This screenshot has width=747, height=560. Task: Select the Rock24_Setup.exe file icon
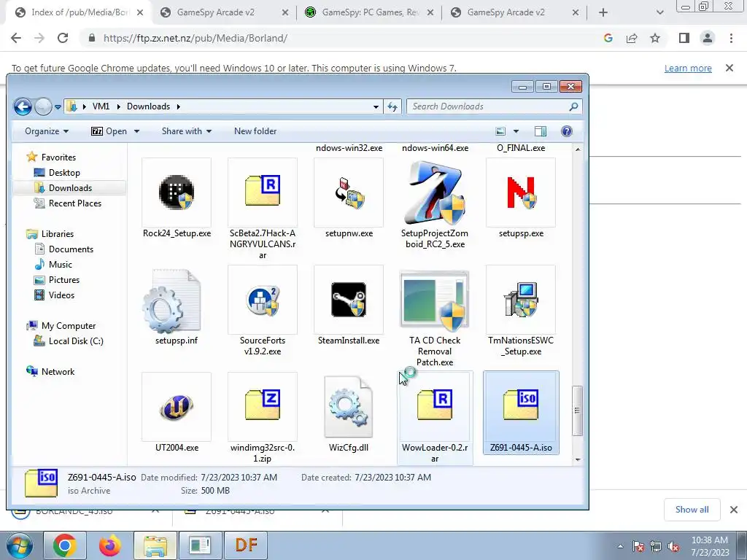(x=177, y=192)
